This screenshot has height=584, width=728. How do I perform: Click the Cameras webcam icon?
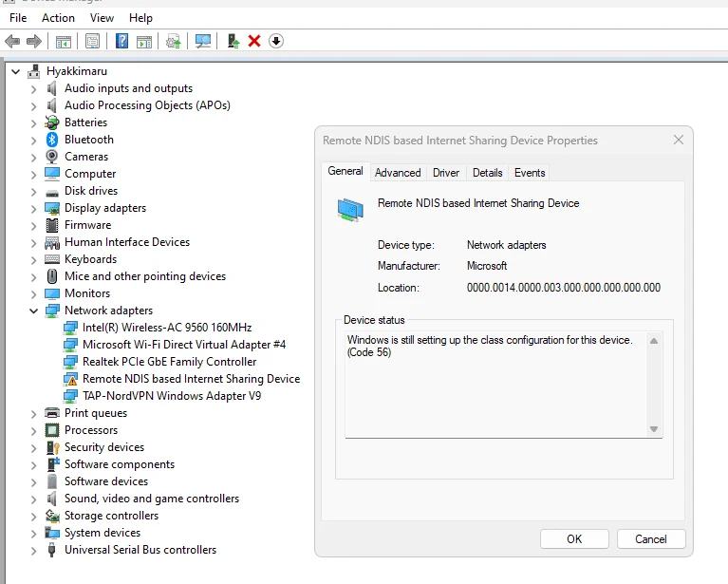[x=52, y=157]
